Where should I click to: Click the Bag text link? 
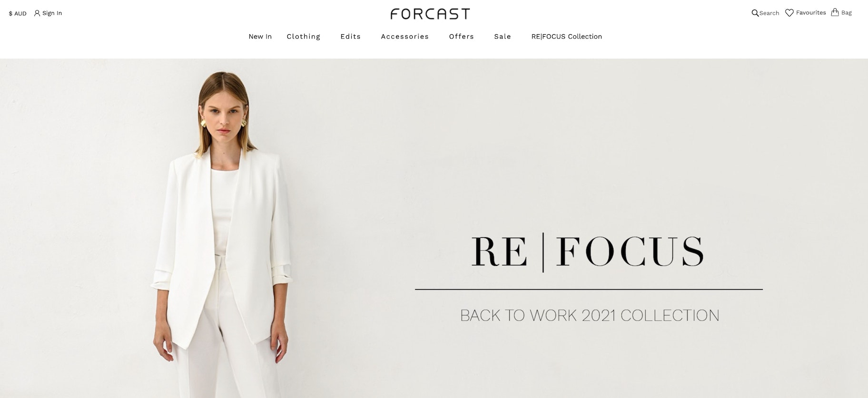846,13
